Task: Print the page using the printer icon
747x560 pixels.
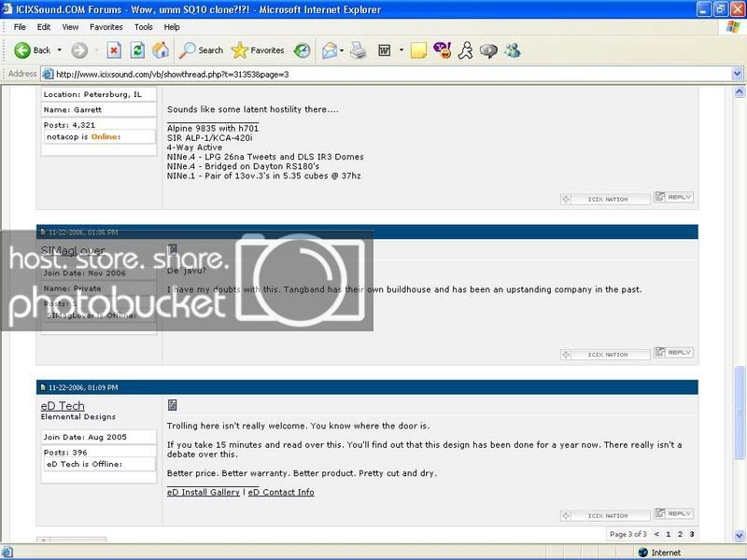Action: [x=359, y=50]
